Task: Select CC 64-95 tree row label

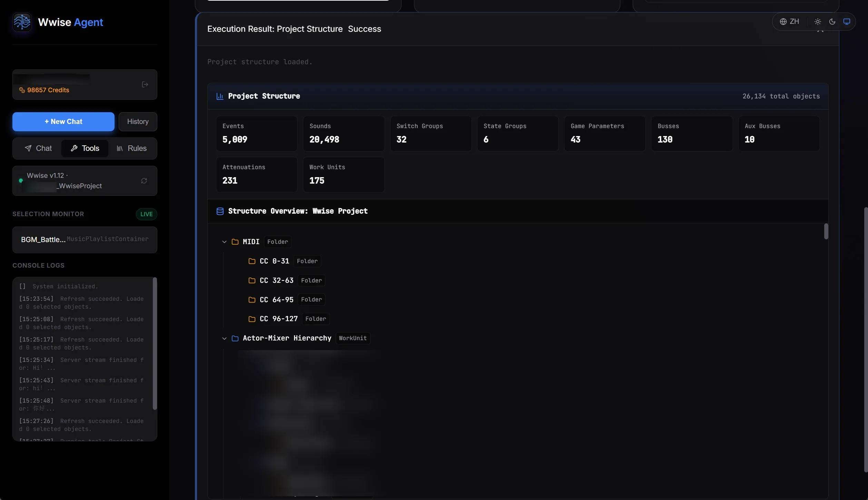Action: pyautogui.click(x=276, y=300)
